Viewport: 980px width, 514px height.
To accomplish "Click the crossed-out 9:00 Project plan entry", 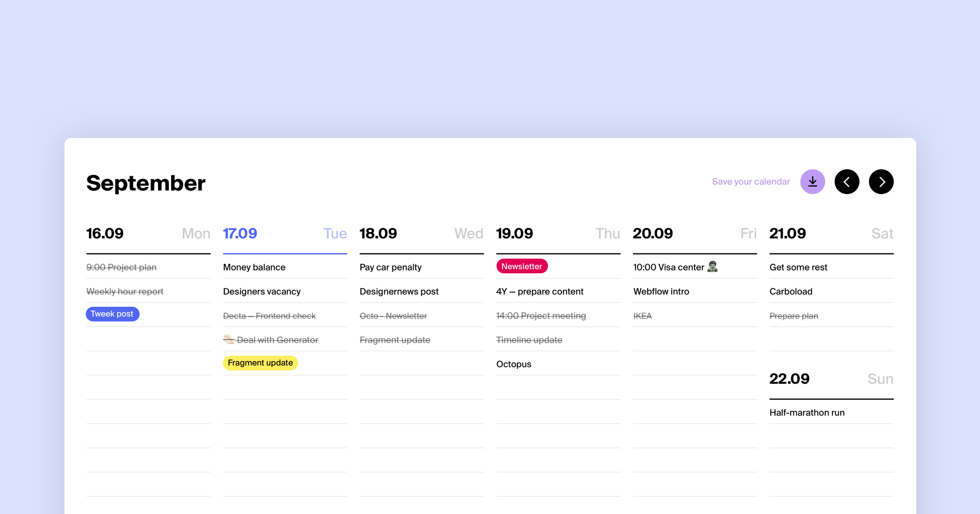I will coord(121,267).
